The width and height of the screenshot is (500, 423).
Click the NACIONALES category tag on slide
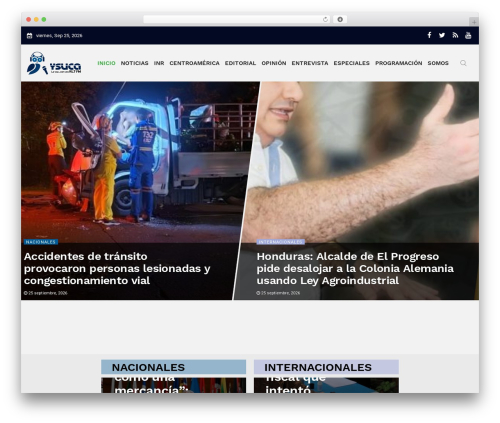click(x=41, y=242)
